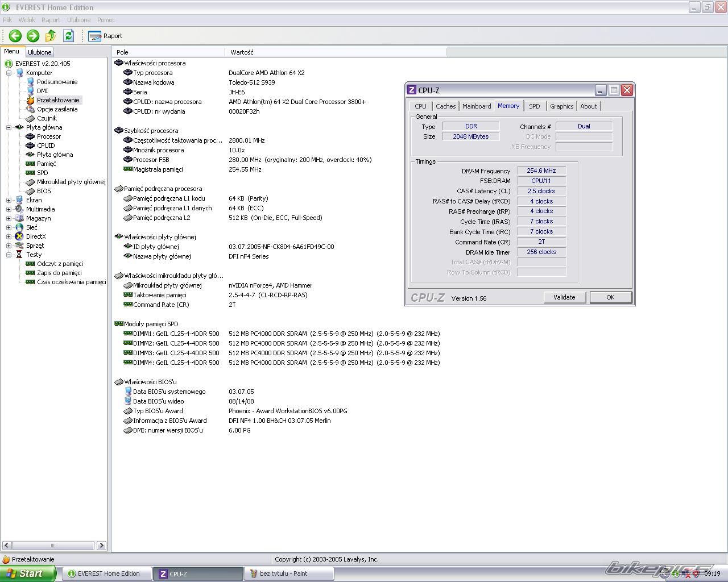Click the Start button
The height and width of the screenshot is (582, 728).
tap(27, 573)
